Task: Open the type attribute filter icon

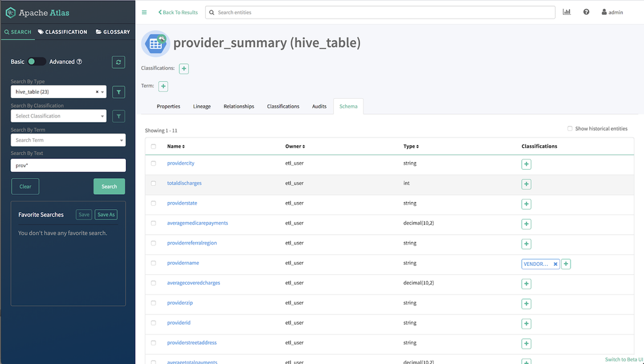Action: 119,92
